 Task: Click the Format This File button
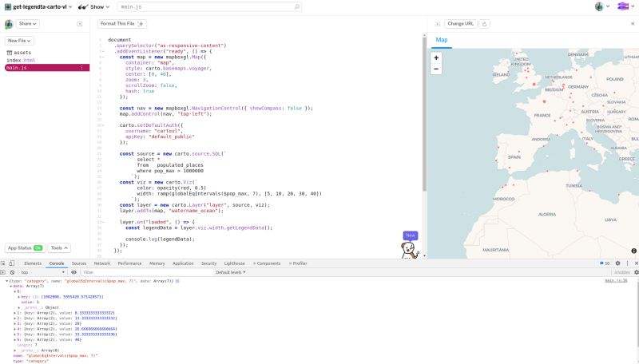point(122,24)
